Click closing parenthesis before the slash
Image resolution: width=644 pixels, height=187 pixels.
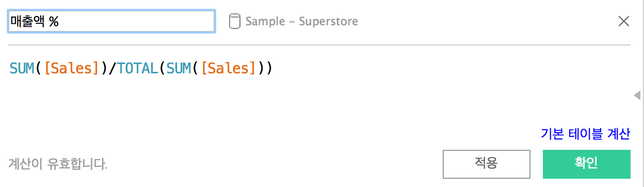(104, 68)
